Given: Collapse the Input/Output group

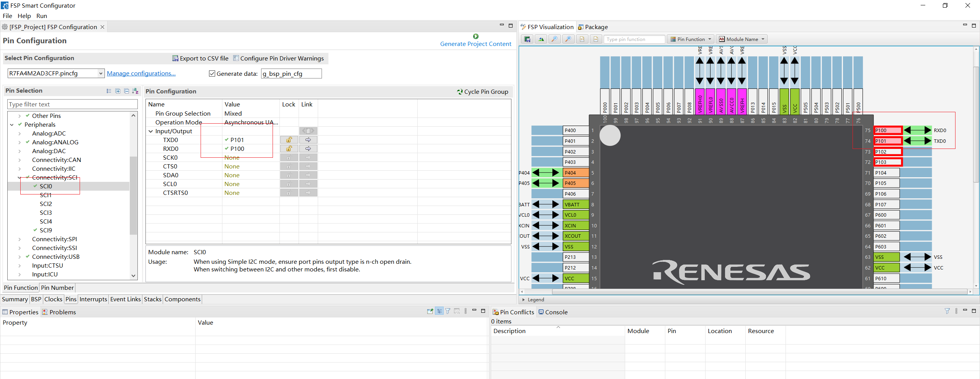Looking at the screenshot, I should click(x=150, y=131).
